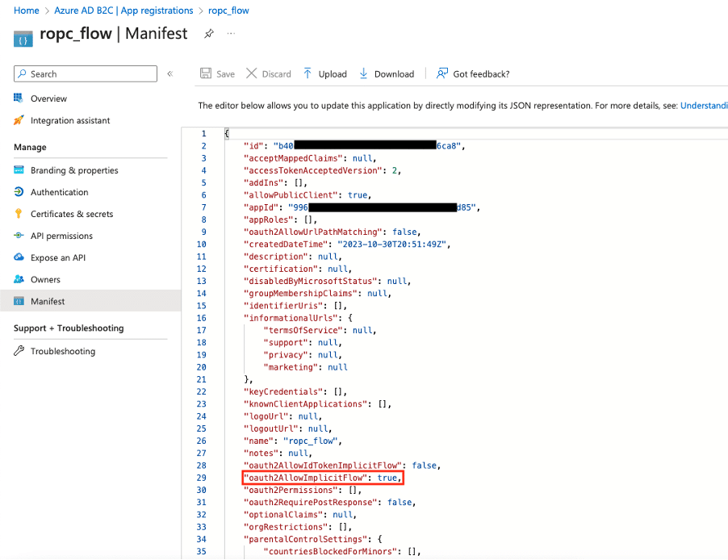Open Azure AD B2C App registrations breadcrumb
Viewport: 728px width, 560px height.
click(123, 10)
